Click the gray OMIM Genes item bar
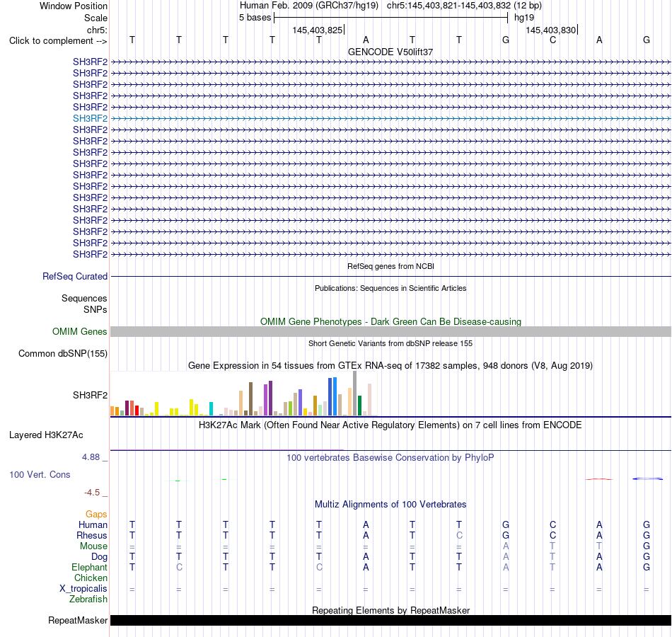The height and width of the screenshot is (637, 672). click(390, 331)
